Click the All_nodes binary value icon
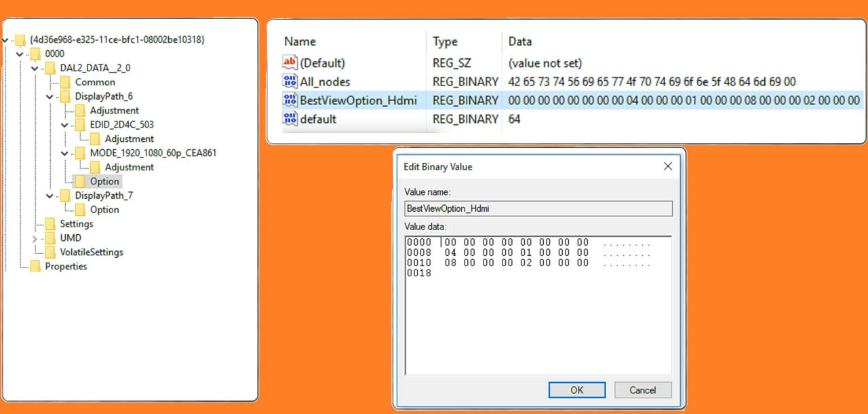The height and width of the screenshot is (414, 868). point(290,81)
